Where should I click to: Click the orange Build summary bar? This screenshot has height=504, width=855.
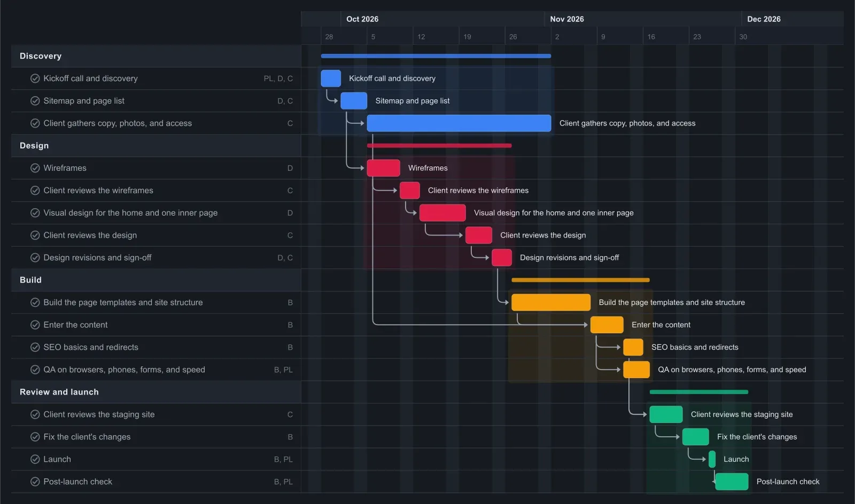coord(580,280)
